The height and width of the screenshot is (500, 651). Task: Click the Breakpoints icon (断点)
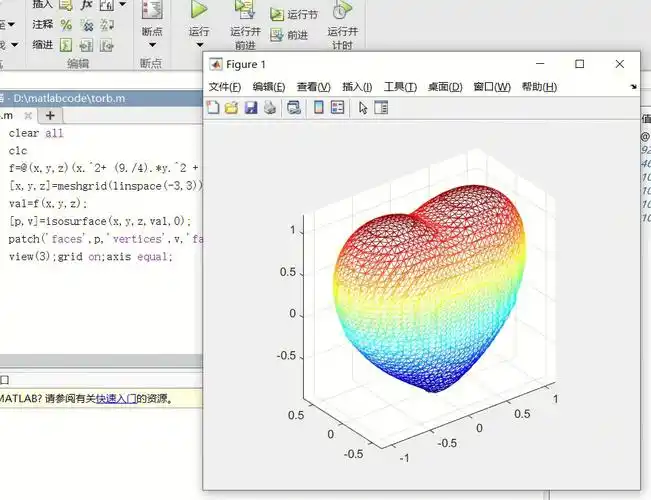(152, 9)
